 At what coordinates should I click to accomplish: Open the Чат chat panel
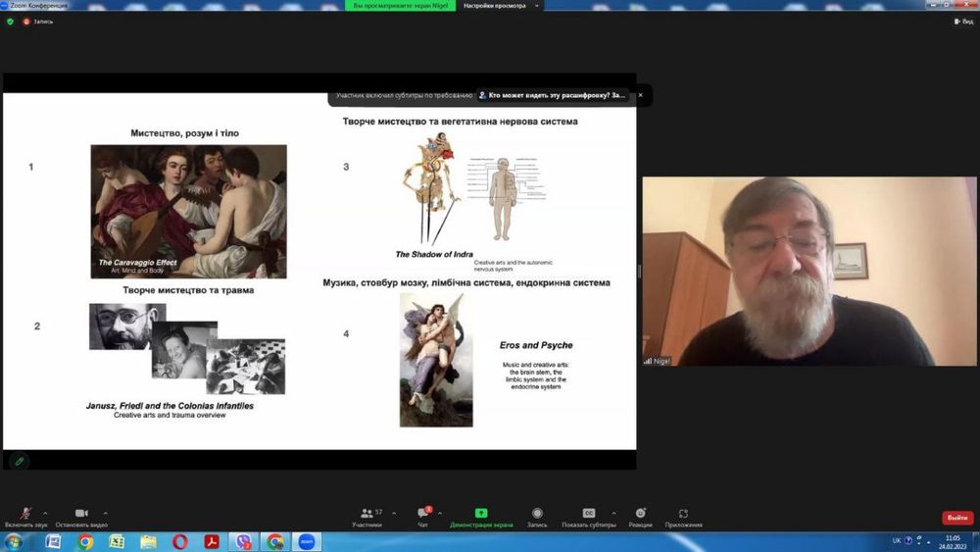422,515
